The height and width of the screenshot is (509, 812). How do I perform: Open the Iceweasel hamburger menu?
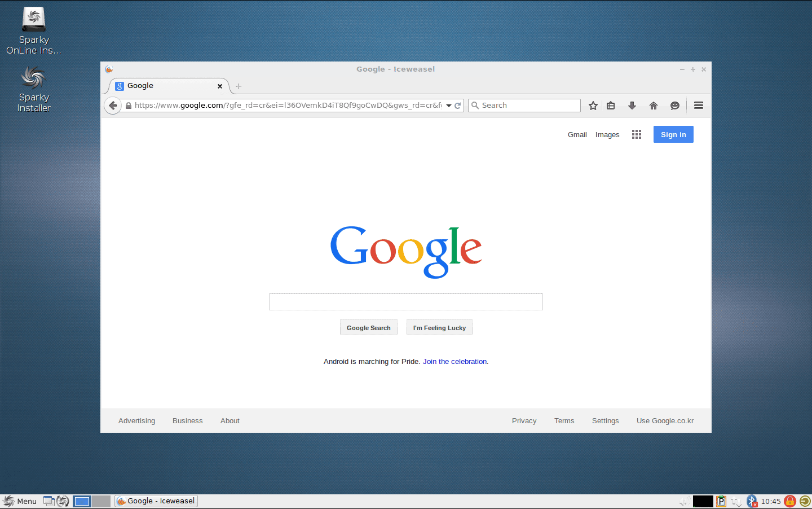pyautogui.click(x=699, y=106)
